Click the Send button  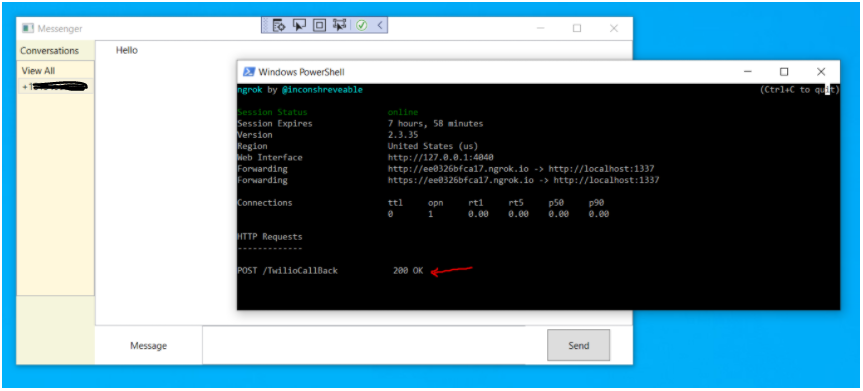[578, 345]
